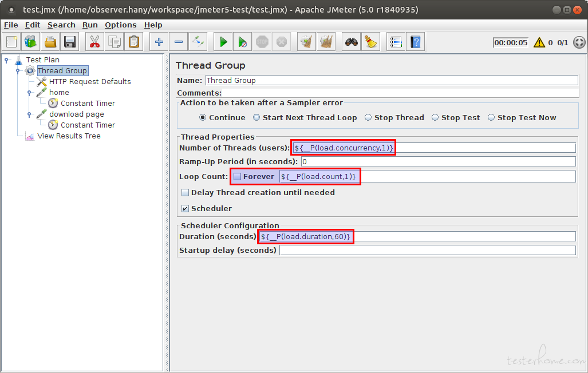Click the 0/1 active threads counter
This screenshot has height=373, width=588.
[x=562, y=42]
